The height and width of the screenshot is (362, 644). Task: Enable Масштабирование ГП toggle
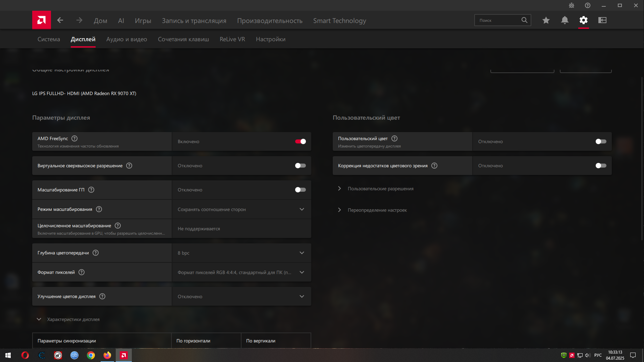pos(301,190)
